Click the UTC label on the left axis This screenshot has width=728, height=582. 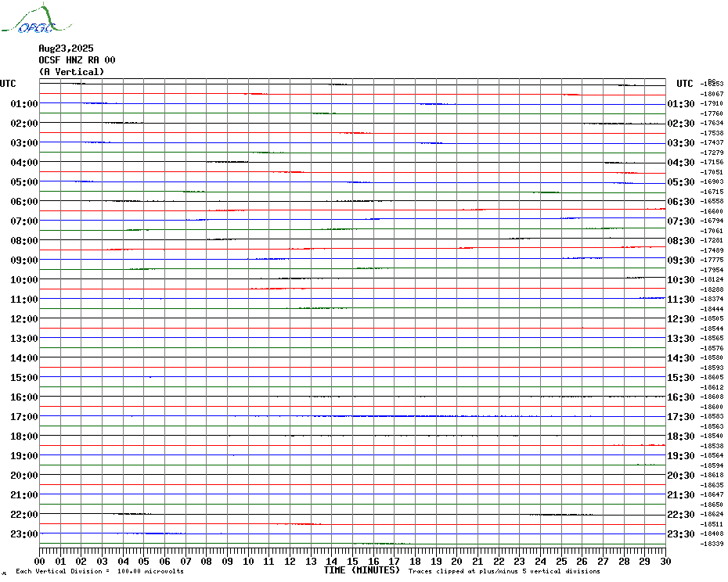click(8, 84)
